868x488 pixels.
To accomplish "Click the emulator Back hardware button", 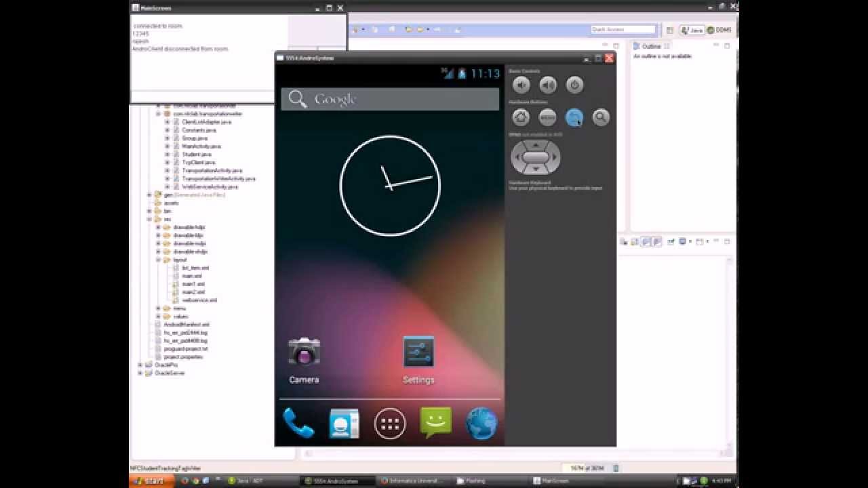I will (x=574, y=117).
